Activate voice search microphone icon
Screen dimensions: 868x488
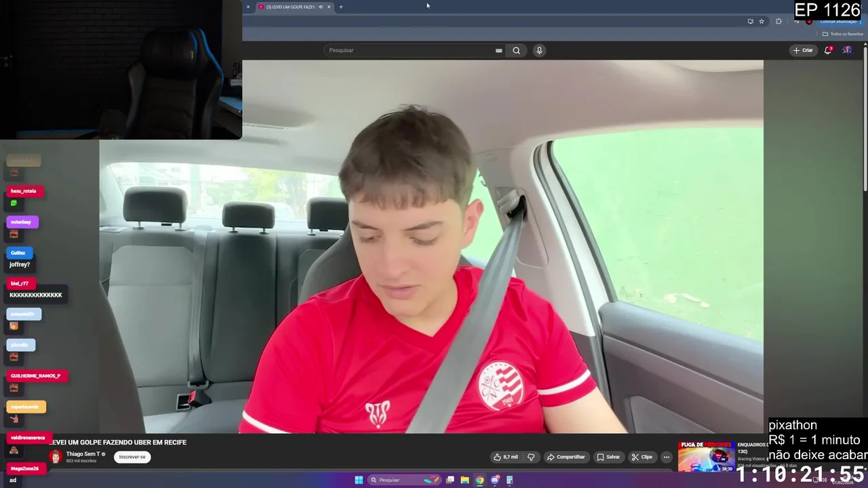tap(539, 50)
